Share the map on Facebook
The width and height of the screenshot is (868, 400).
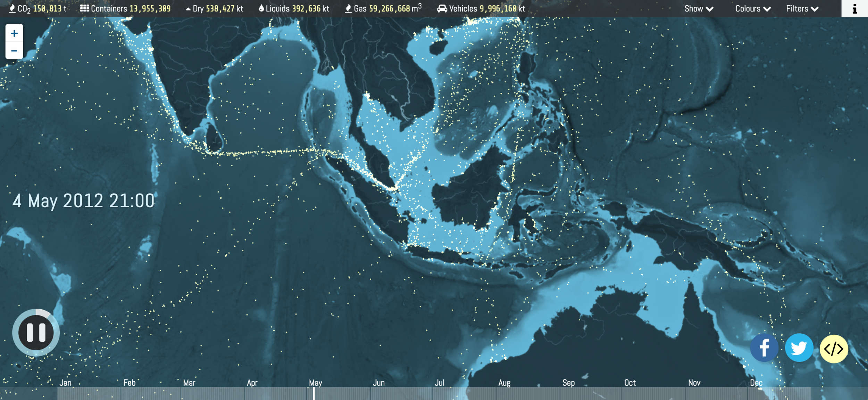(764, 348)
